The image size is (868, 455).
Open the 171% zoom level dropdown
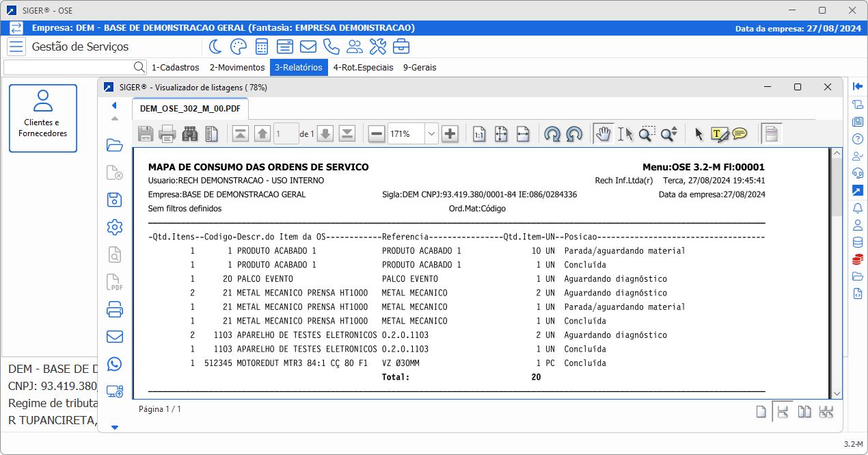(x=431, y=134)
